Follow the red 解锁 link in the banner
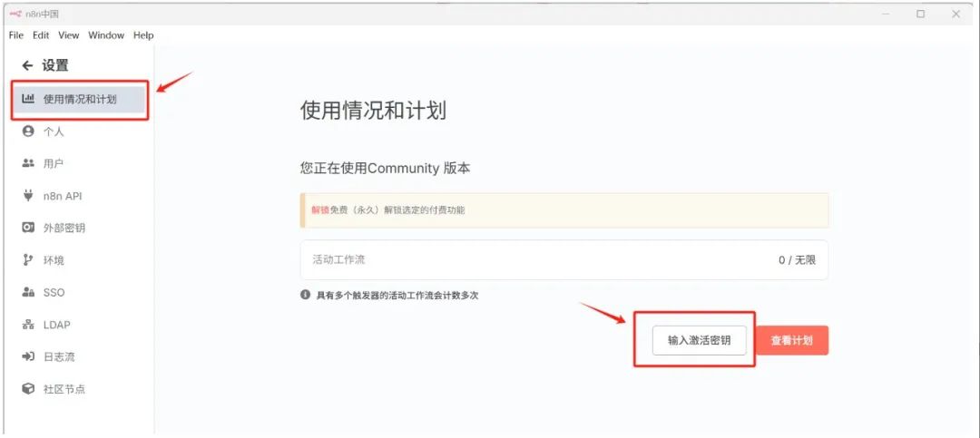Viewport: 980px width, 438px height. coord(320,210)
